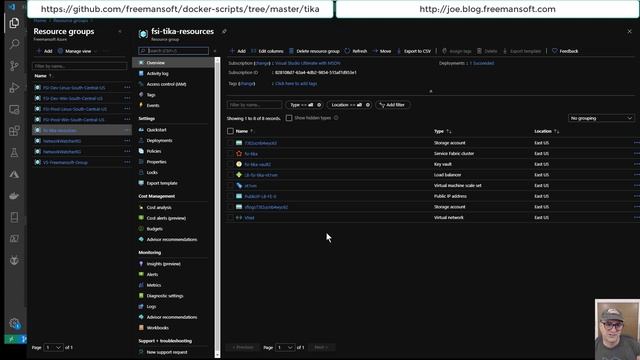Open the Remote Explorer view
640x360 pixels.
(x=14, y=109)
